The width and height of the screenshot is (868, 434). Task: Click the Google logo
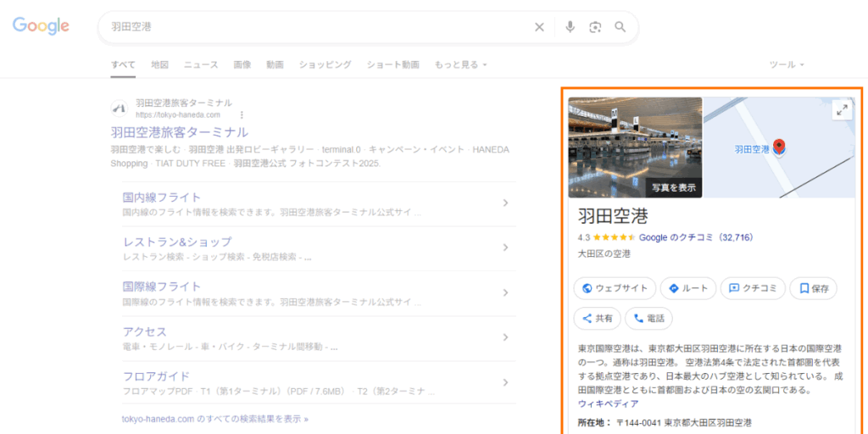[x=41, y=26]
